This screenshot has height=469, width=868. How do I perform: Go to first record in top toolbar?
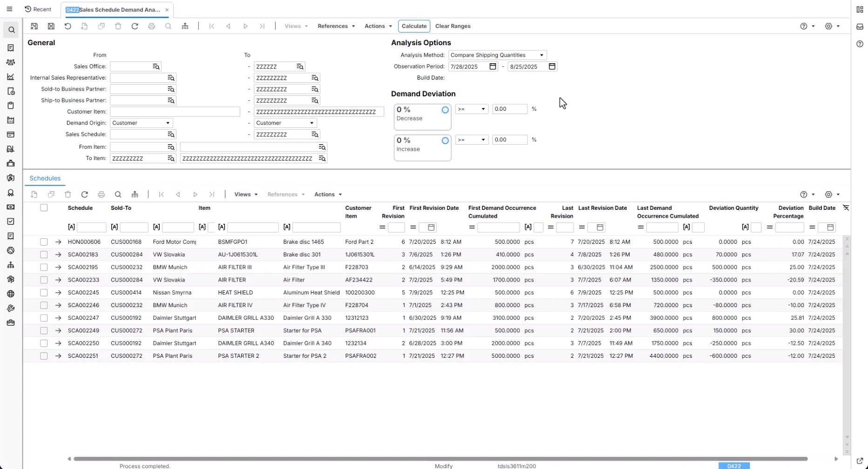[x=212, y=26]
